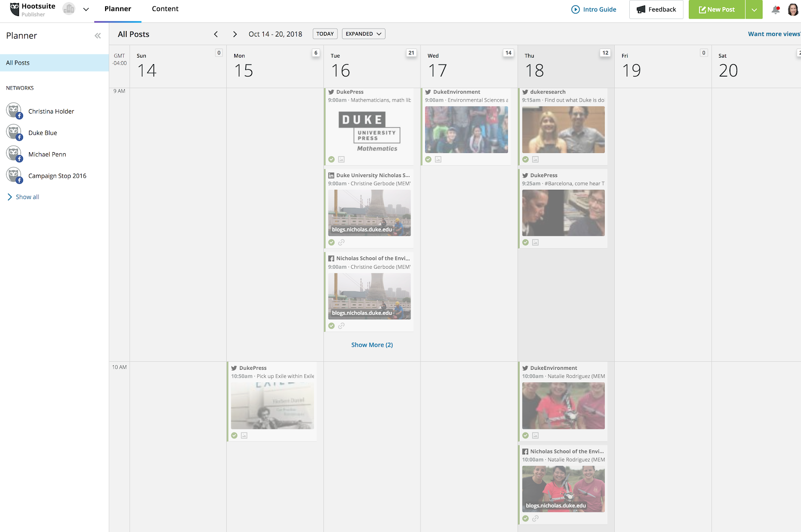Open the Monday DukePress 10:50am post title

(x=253, y=368)
